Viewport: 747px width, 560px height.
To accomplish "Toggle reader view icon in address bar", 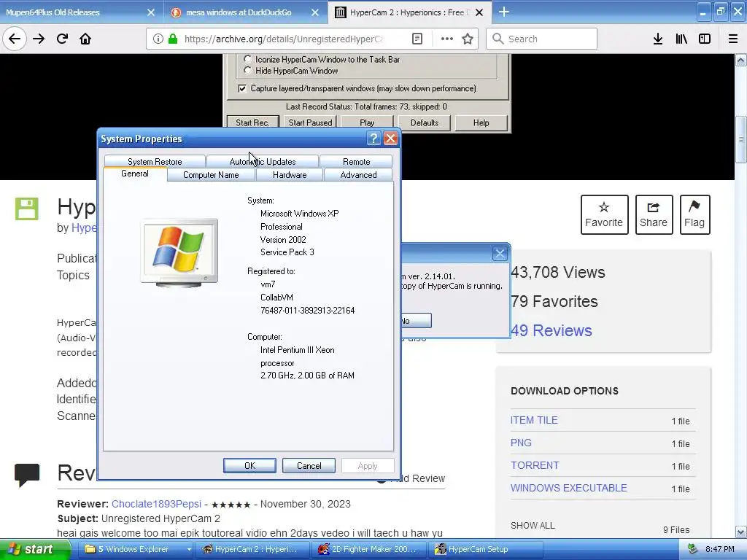I will (417, 39).
